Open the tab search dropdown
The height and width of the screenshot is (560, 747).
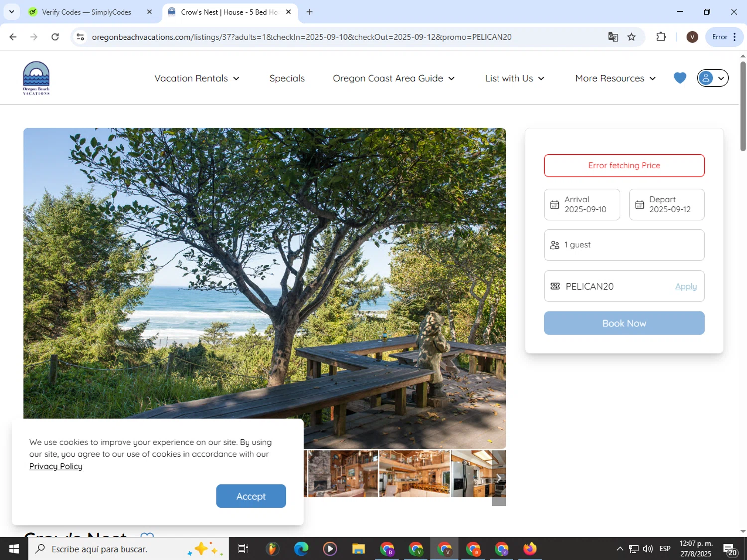(x=11, y=12)
